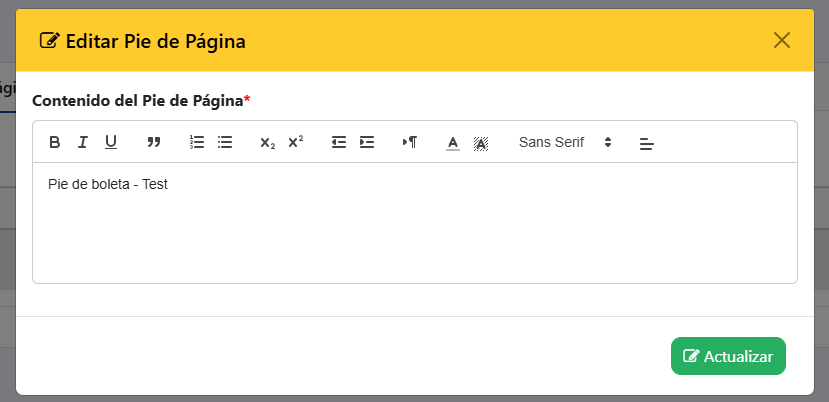
Task: Toggle right-to-left text direction
Action: pyautogui.click(x=410, y=142)
